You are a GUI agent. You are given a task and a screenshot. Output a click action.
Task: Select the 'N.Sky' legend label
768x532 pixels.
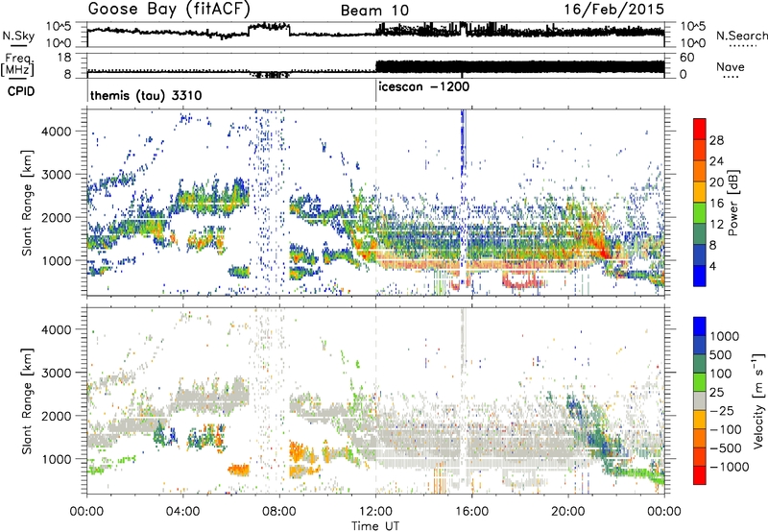[18, 36]
